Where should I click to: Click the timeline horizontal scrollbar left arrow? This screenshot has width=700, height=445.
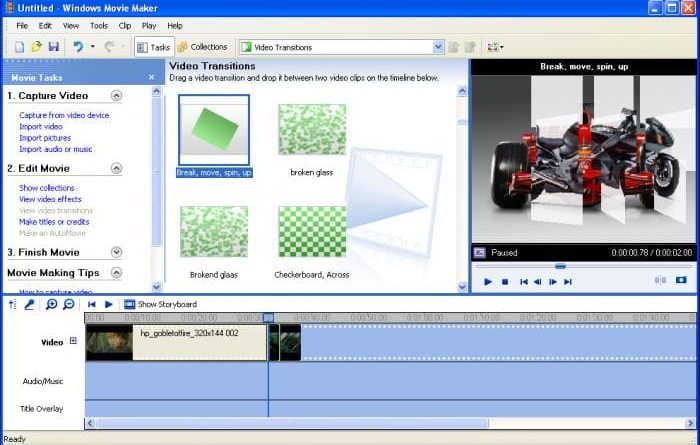pos(90,423)
